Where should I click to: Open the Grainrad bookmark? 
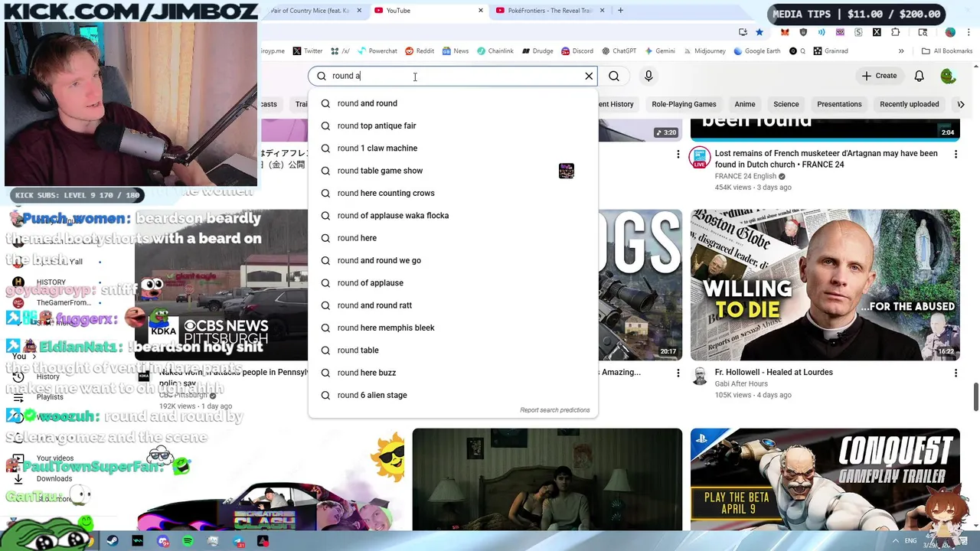coord(830,51)
